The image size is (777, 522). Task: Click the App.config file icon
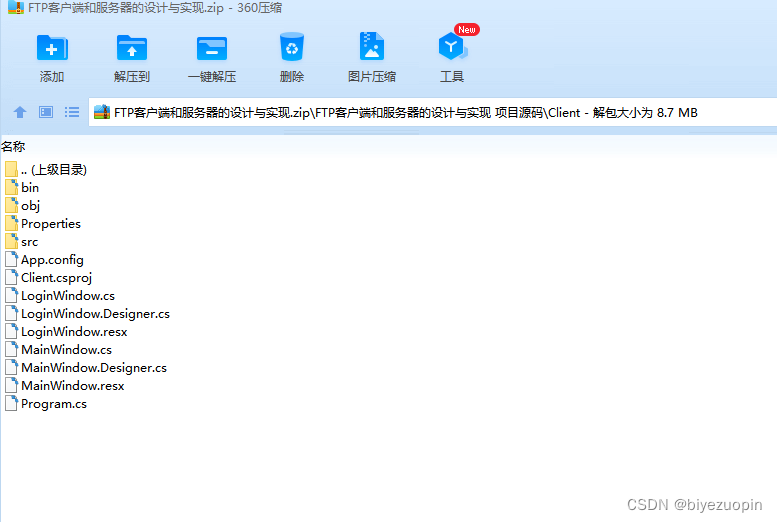(x=11, y=259)
